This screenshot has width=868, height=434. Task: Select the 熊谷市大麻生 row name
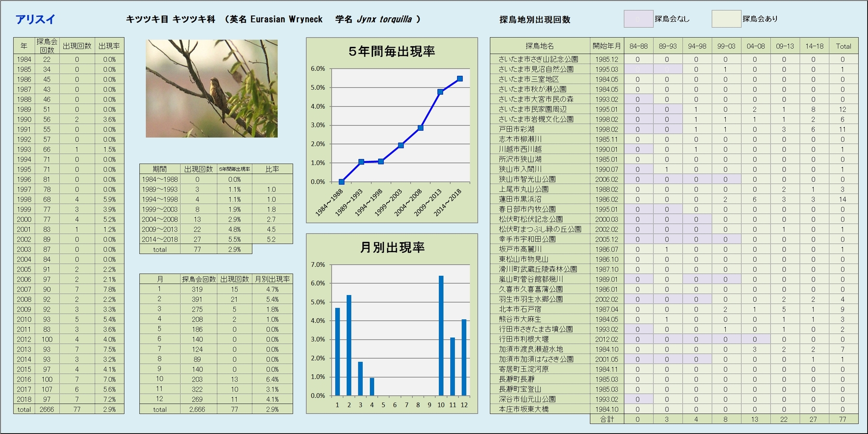(x=520, y=319)
